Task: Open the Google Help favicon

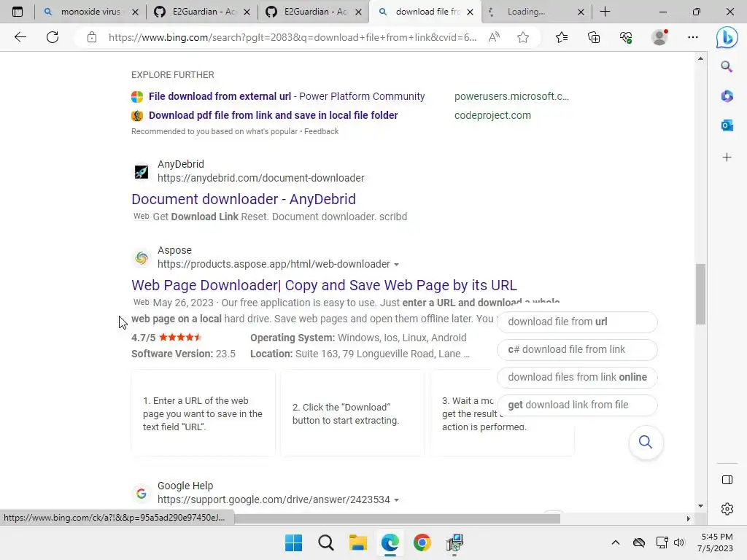Action: [142, 494]
